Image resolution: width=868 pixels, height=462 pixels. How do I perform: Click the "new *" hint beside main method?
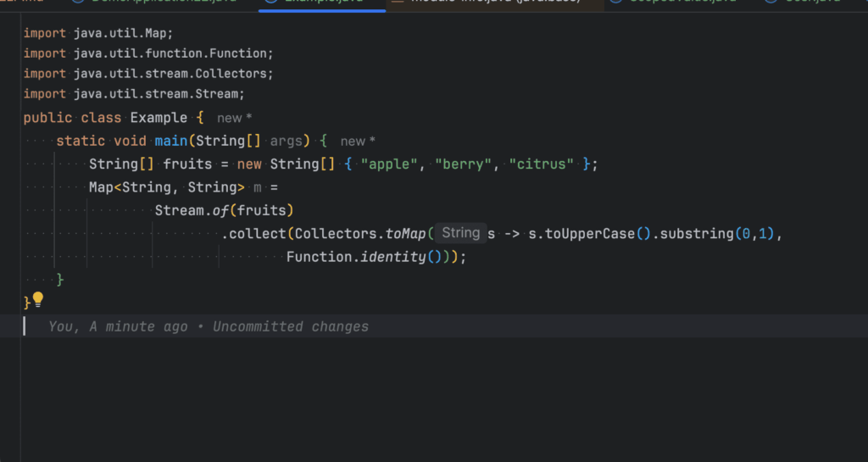point(358,142)
